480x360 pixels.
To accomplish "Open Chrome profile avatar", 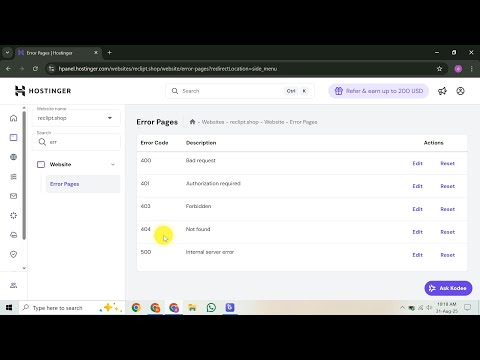I will [x=458, y=69].
